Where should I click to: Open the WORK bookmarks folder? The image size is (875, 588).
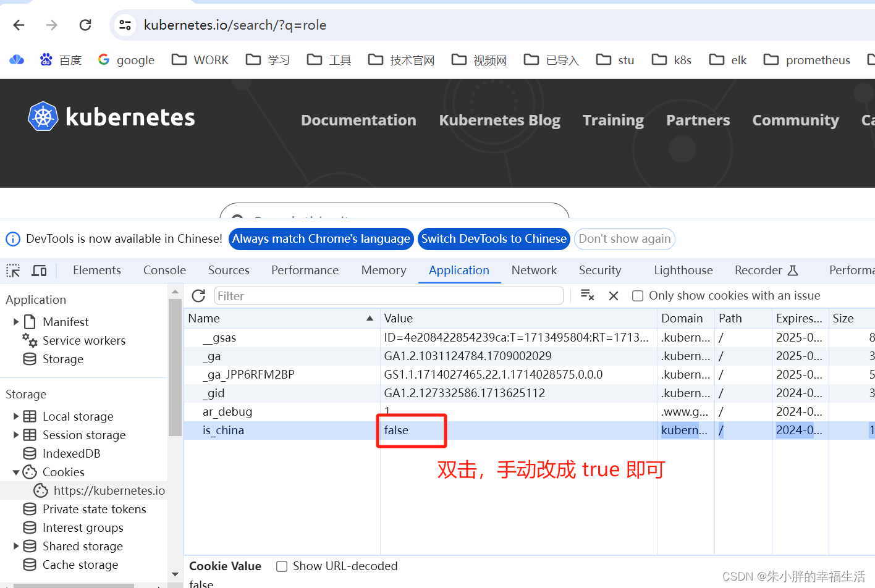[200, 60]
